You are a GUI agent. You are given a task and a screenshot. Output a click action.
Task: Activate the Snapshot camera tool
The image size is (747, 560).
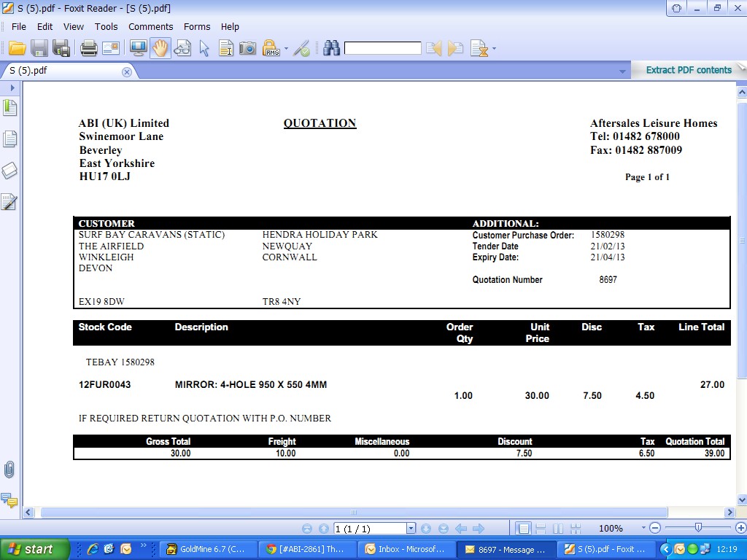coord(248,49)
